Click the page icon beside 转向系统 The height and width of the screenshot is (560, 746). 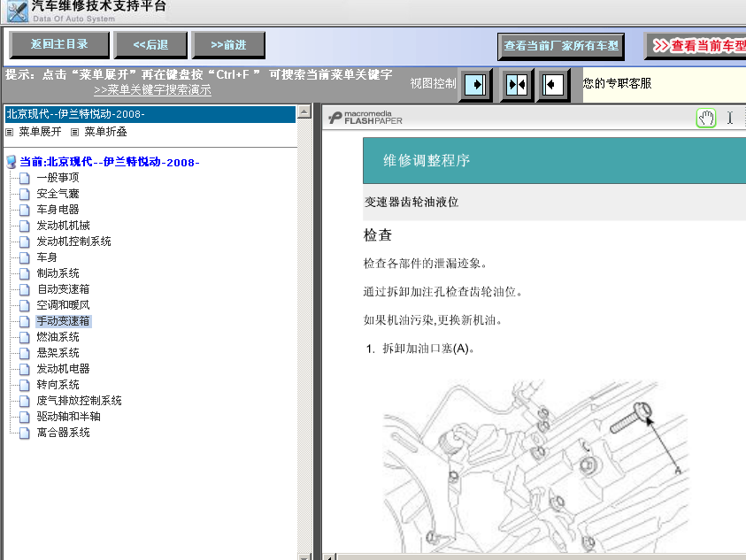coord(24,386)
